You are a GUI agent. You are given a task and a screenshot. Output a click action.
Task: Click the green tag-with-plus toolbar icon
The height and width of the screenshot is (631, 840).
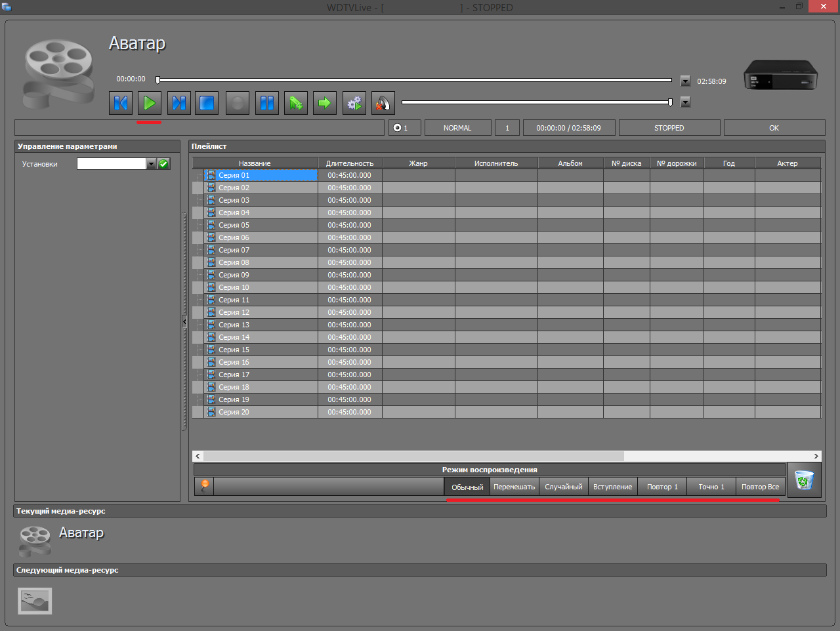click(x=296, y=103)
